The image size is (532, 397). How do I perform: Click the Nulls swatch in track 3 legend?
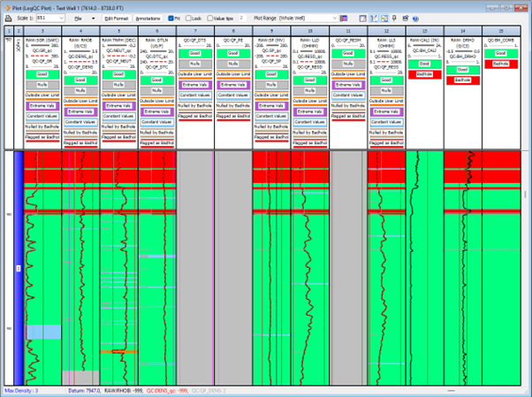coord(42,85)
